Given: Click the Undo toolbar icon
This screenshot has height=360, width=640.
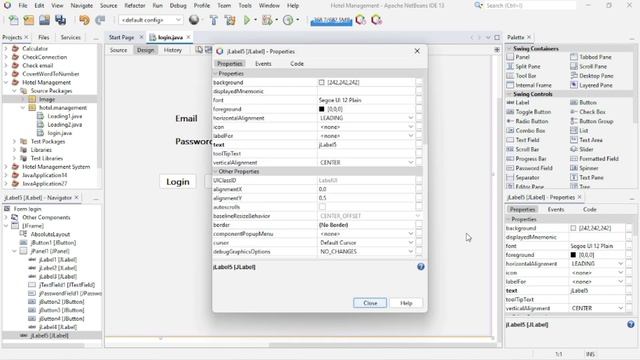Looking at the screenshot, I should pos(84,20).
